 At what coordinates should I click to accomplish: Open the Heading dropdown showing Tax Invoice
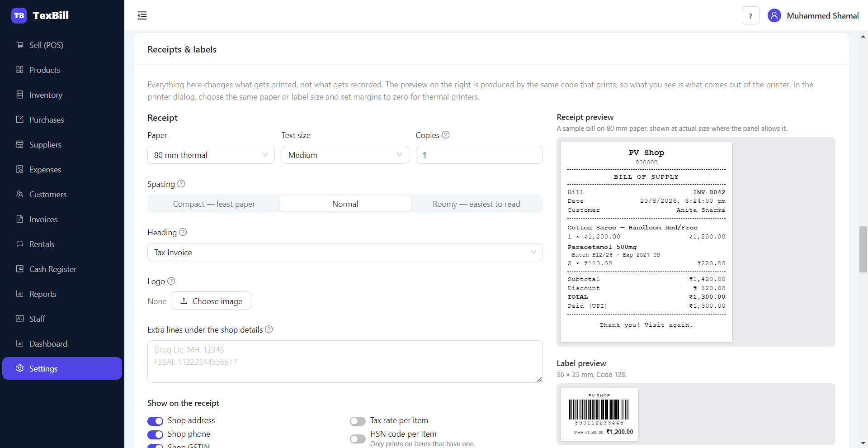pos(345,252)
